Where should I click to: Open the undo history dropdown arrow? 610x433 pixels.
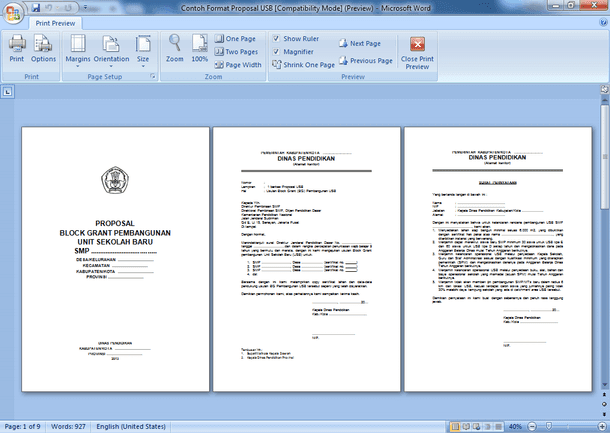coord(60,7)
